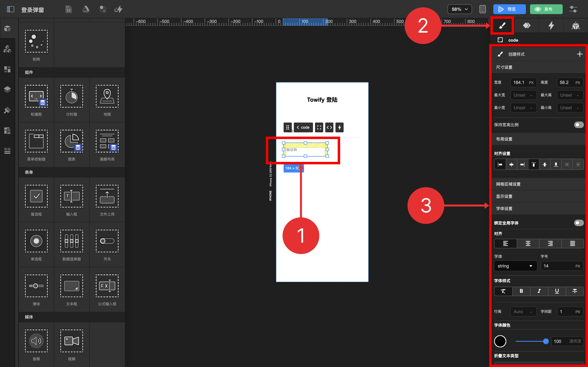The width and height of the screenshot is (588, 367).
Task: Open the lightning events tab
Action: 551,25
